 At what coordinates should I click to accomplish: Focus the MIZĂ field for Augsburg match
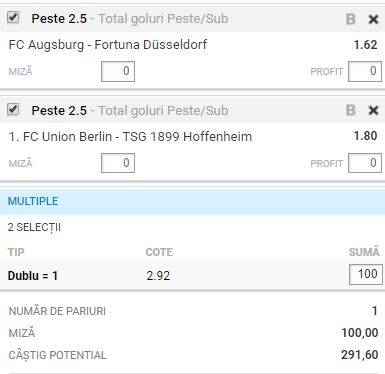[118, 71]
